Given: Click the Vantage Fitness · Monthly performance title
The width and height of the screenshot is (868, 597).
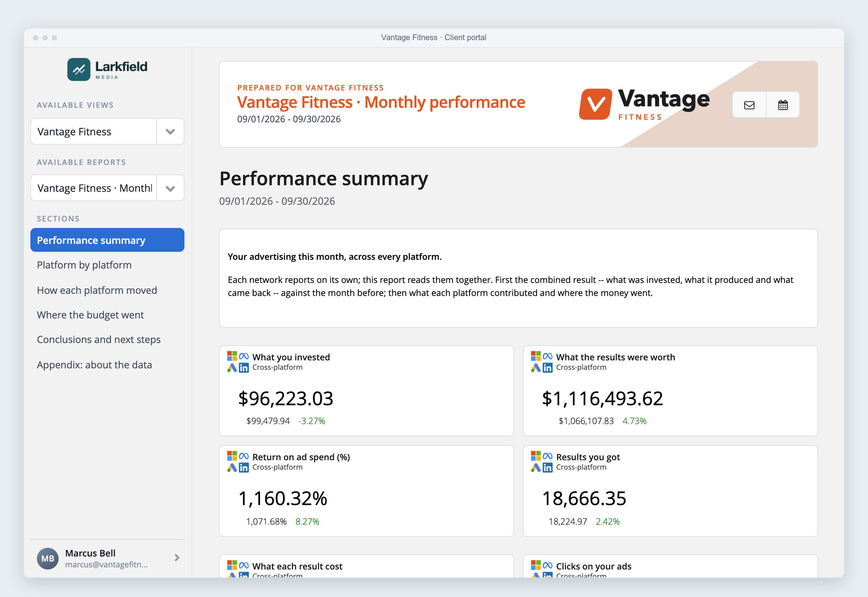Looking at the screenshot, I should [381, 102].
